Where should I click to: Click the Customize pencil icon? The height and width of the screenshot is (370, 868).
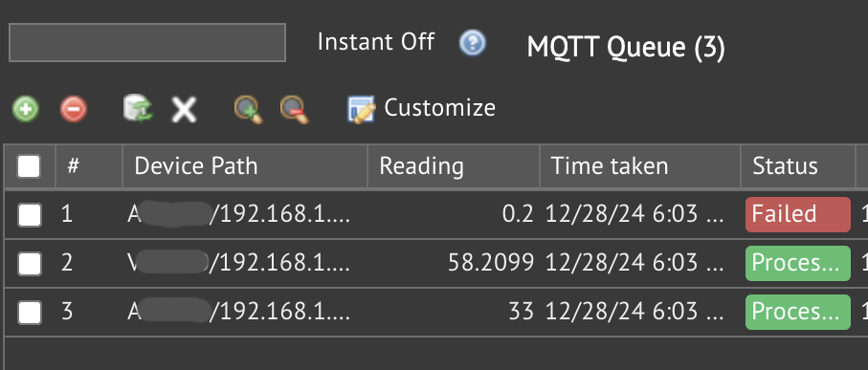pos(361,109)
